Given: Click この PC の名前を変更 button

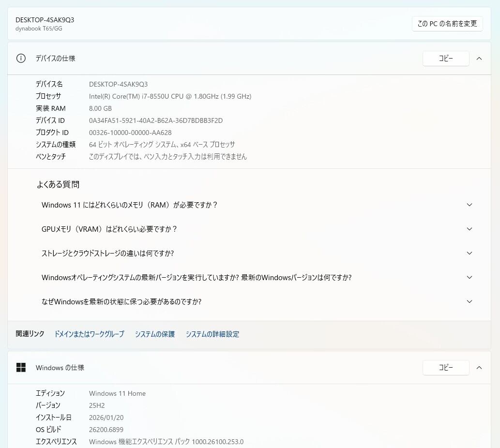Looking at the screenshot, I should 447,23.
